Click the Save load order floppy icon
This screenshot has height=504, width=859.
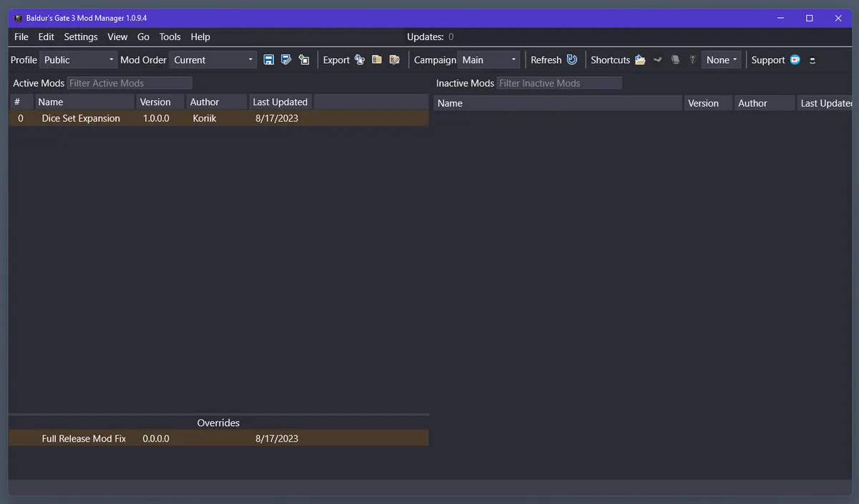pos(268,60)
